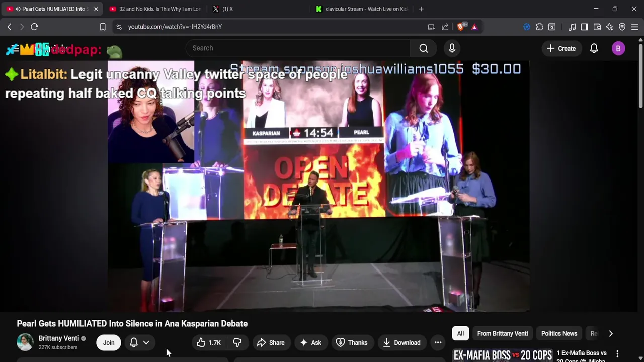The image size is (644, 362).
Task: Open Brittany Venti channel avatar
Action: click(x=25, y=342)
